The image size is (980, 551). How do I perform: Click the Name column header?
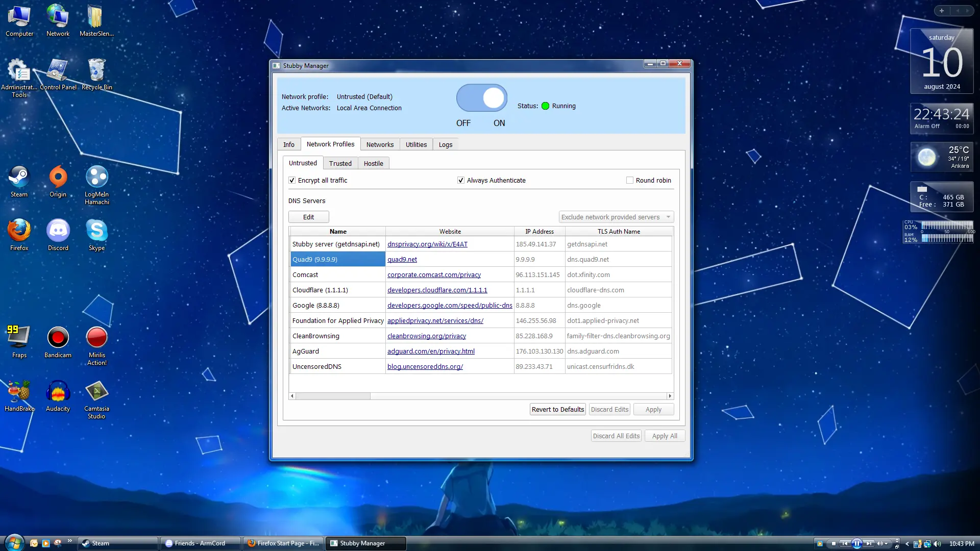(337, 232)
